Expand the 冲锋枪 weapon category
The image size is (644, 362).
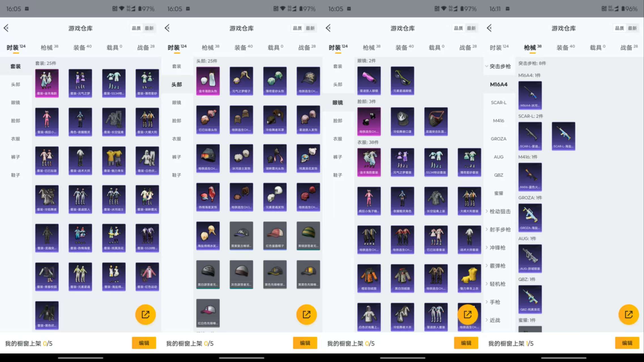497,247
